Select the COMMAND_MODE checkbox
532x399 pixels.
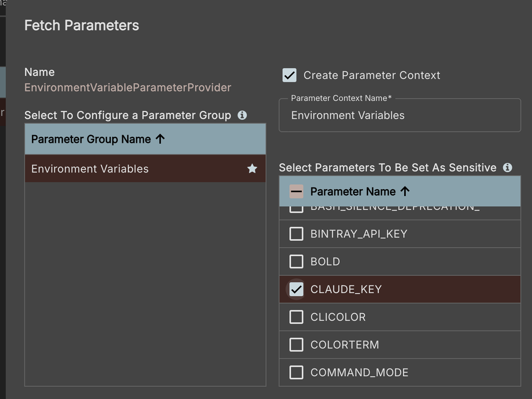pos(296,372)
